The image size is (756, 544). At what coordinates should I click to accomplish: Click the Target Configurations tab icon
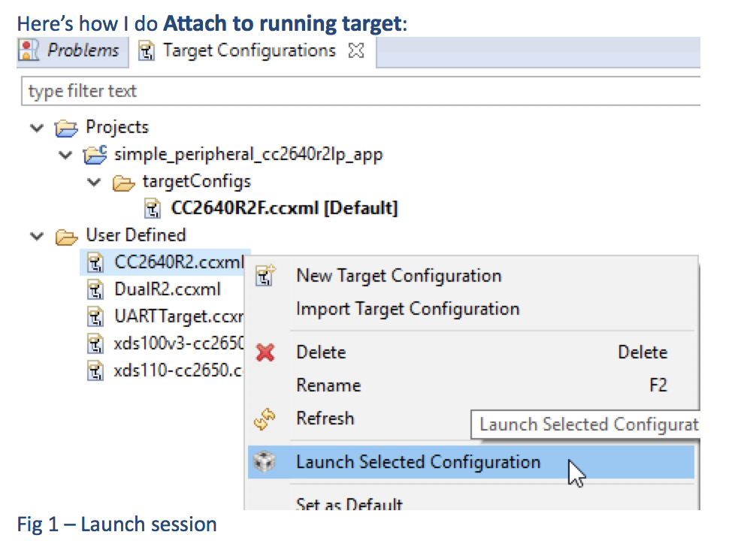tap(148, 51)
